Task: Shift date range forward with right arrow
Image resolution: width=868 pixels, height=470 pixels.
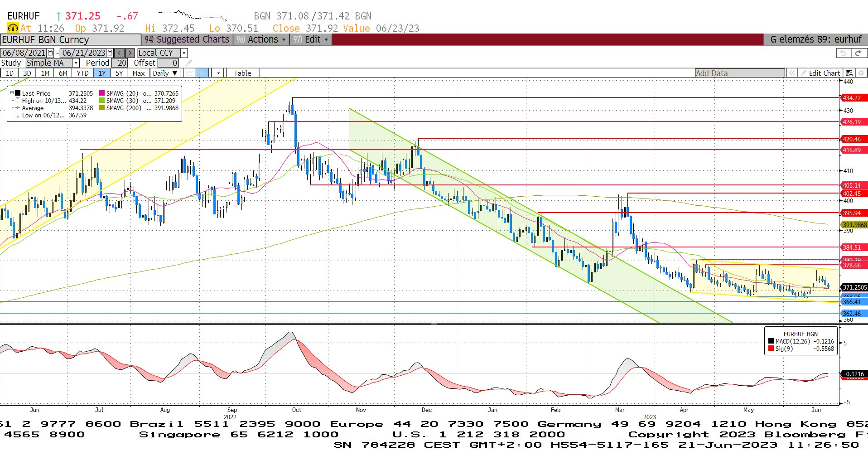Action: 130,53
